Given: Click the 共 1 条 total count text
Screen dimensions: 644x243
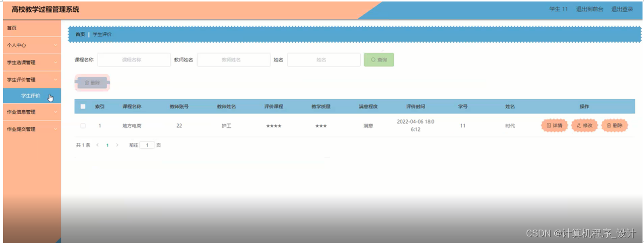Looking at the screenshot, I should [x=83, y=145].
